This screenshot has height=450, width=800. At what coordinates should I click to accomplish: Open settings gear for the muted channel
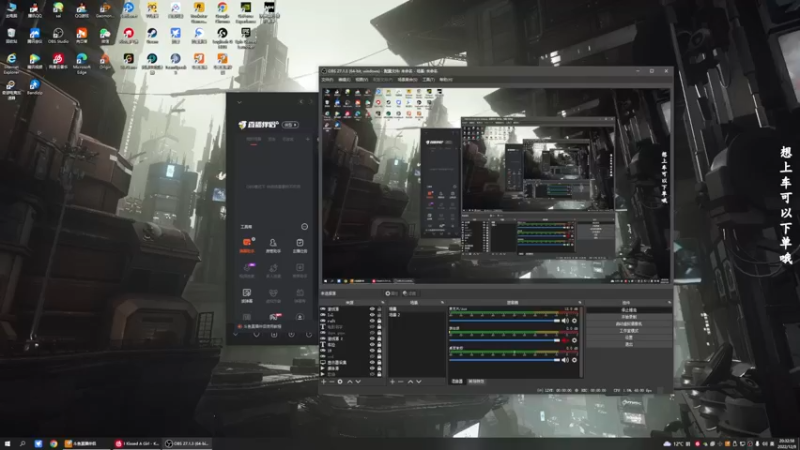[574, 340]
